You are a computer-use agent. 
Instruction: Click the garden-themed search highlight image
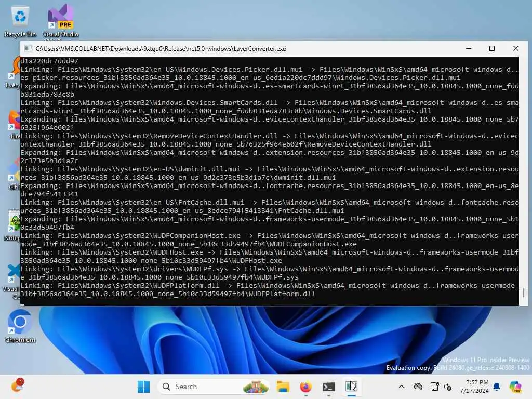click(256, 387)
